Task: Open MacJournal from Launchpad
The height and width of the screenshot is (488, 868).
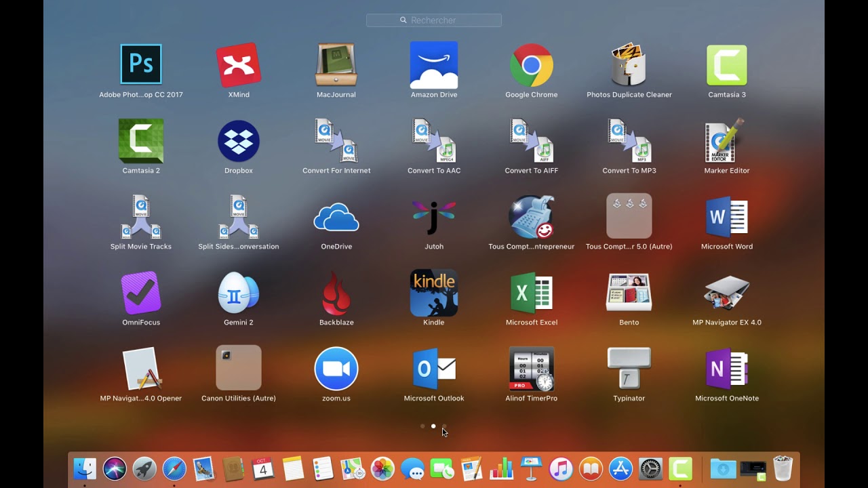Action: click(x=336, y=64)
